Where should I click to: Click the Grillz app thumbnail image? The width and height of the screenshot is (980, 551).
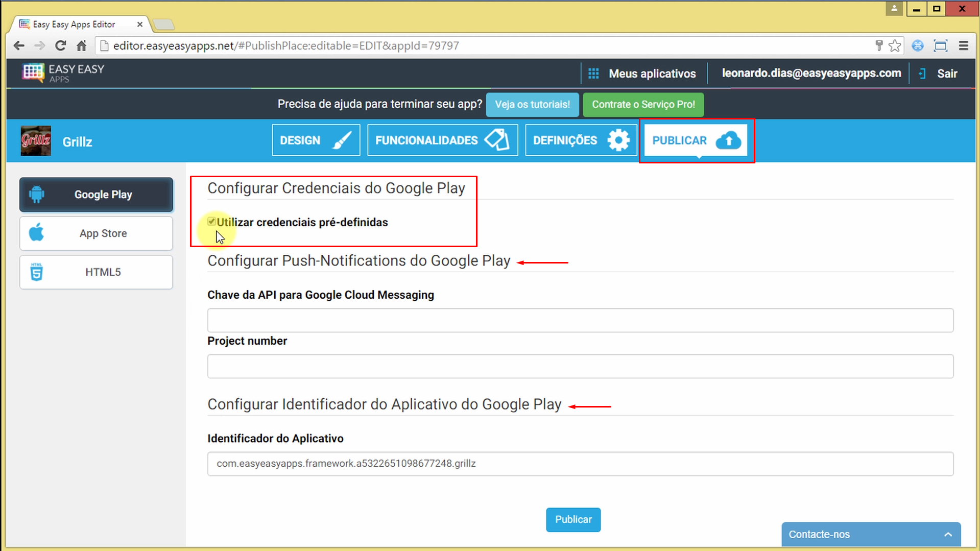pos(35,140)
